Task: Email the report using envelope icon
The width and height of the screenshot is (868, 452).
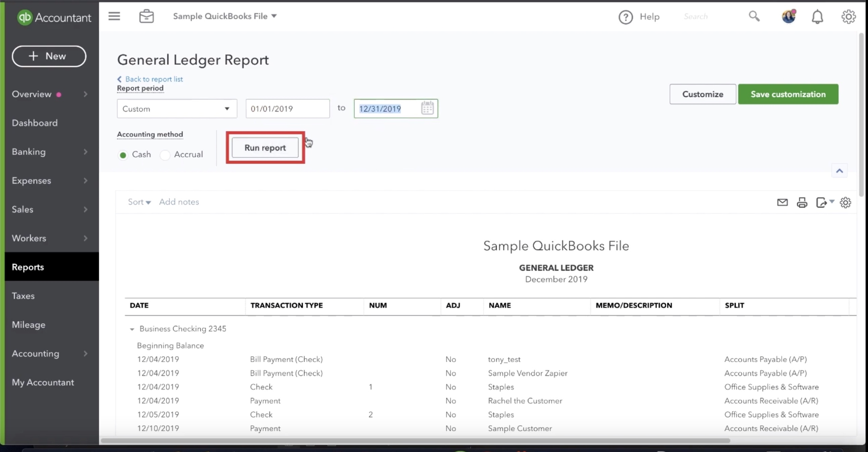Action: (782, 202)
